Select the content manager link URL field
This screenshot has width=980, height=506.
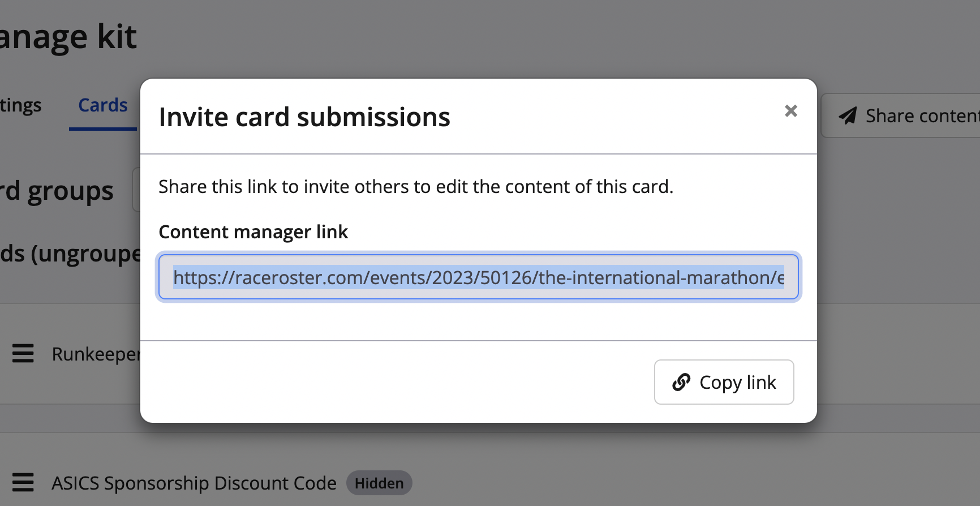point(478,277)
